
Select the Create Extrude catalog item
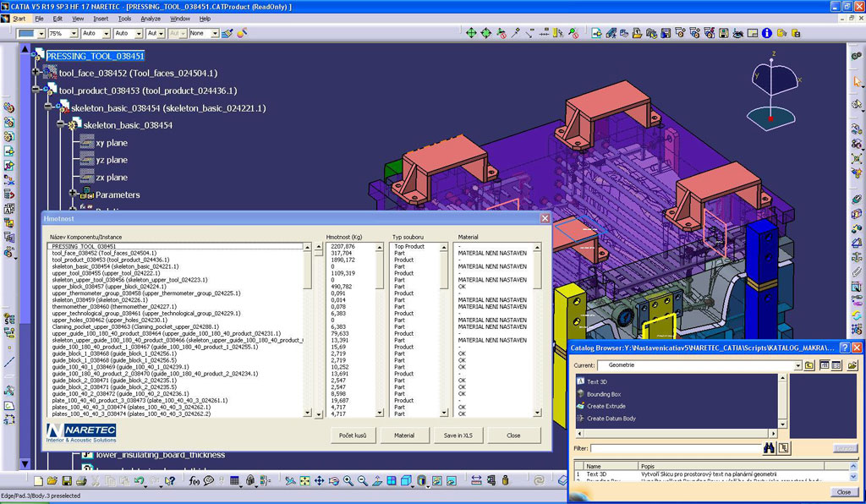coord(606,406)
